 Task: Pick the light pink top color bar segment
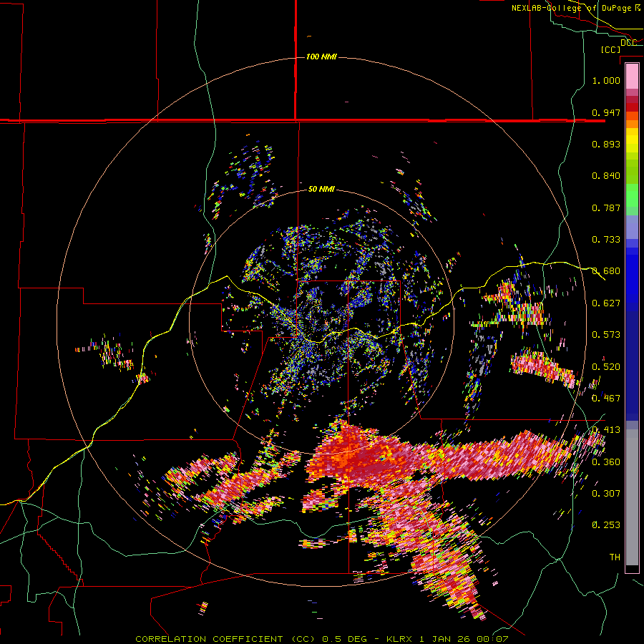coord(632,77)
